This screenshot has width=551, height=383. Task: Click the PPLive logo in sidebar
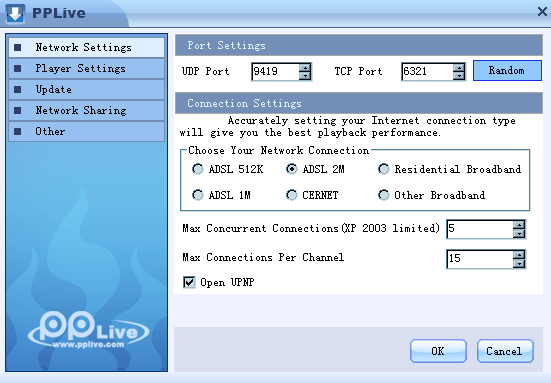(x=89, y=330)
